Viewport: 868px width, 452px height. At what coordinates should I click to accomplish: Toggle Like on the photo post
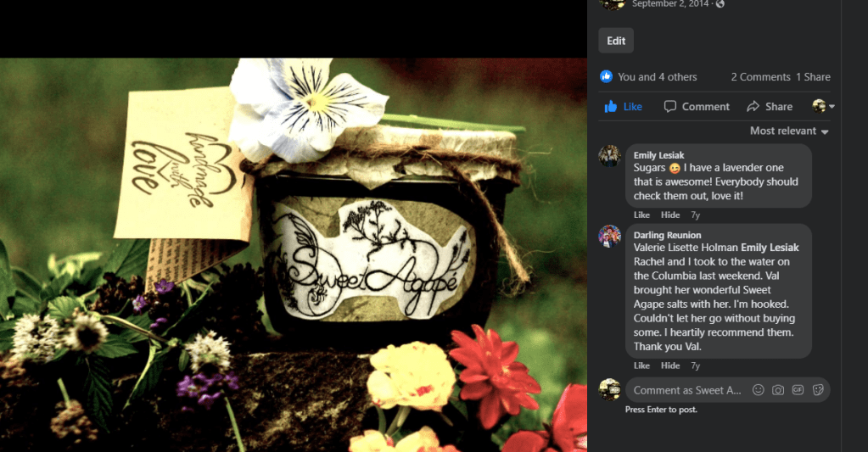point(623,107)
